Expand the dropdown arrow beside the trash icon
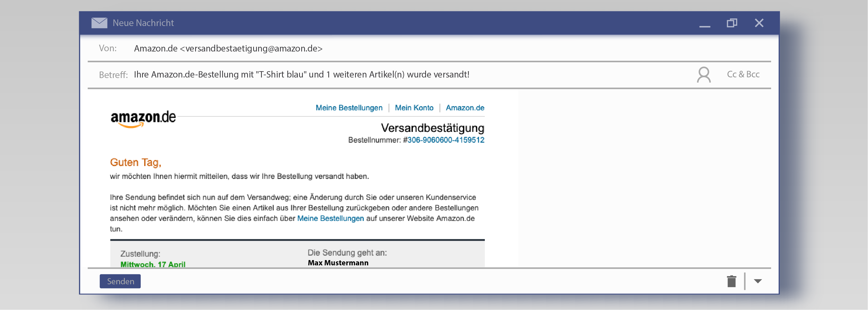Screen dimensions: 868x310 point(758,281)
